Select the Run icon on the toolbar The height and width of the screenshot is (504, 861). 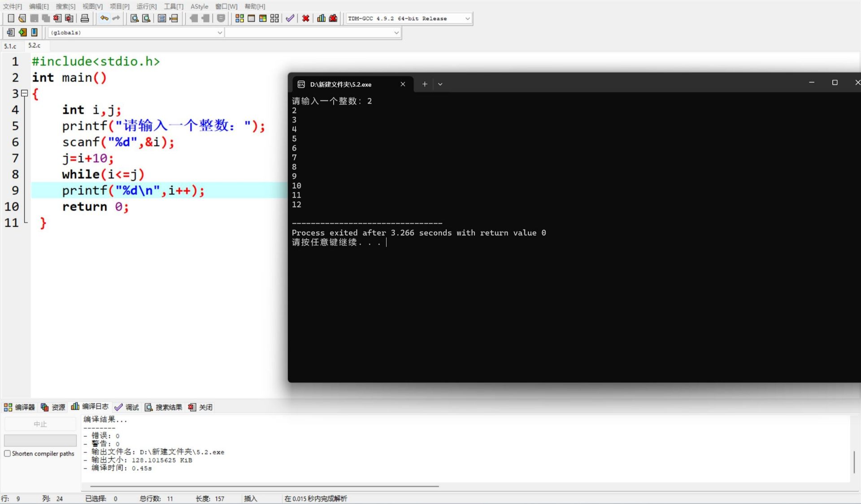[251, 18]
